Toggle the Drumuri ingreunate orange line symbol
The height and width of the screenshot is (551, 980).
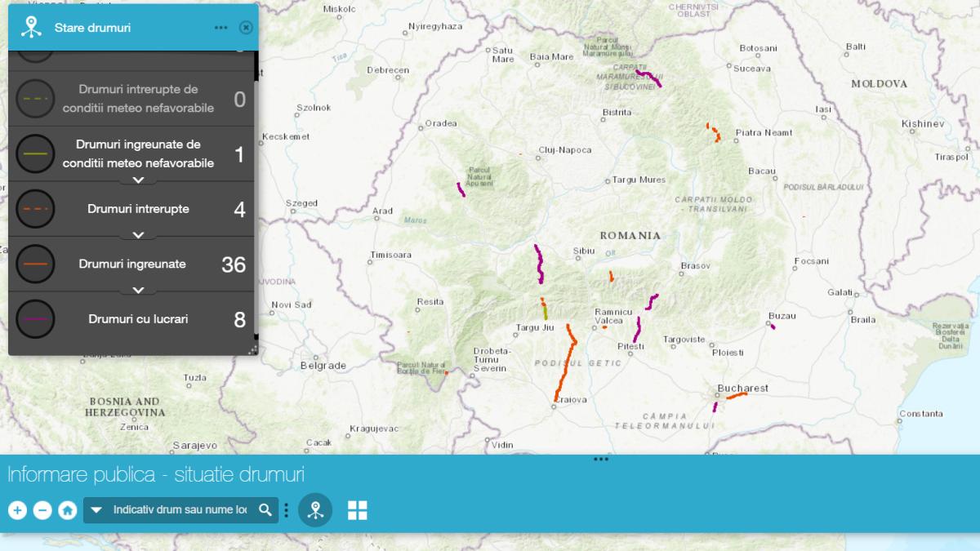(35, 264)
